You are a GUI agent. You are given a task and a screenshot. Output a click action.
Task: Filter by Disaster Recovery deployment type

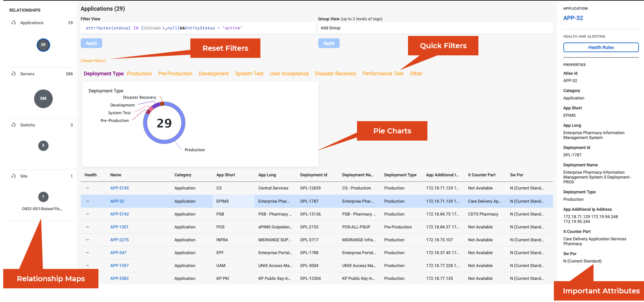(335, 74)
